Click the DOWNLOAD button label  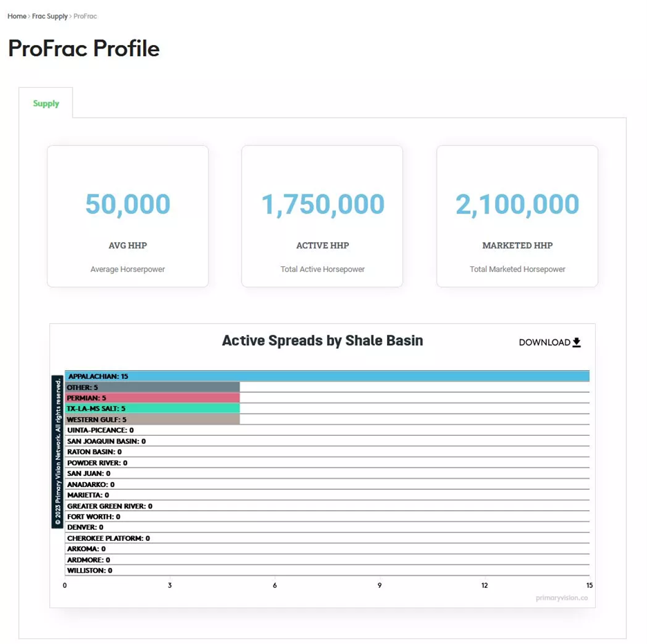(544, 342)
